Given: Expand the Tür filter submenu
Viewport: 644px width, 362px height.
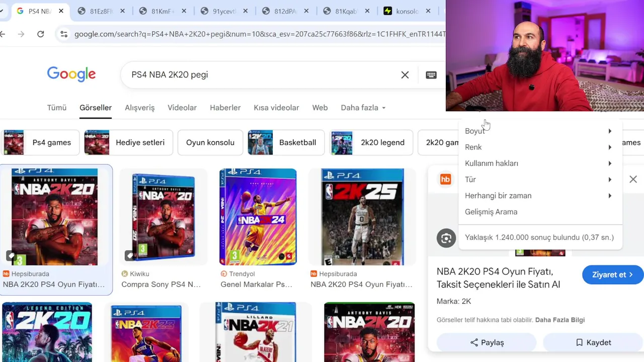Looking at the screenshot, I should 540,179.
